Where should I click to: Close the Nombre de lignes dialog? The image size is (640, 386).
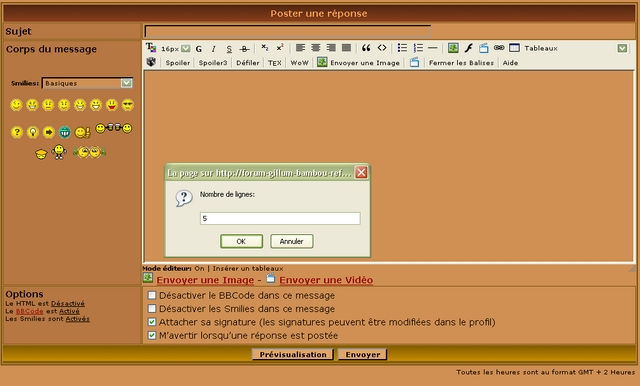[361, 173]
